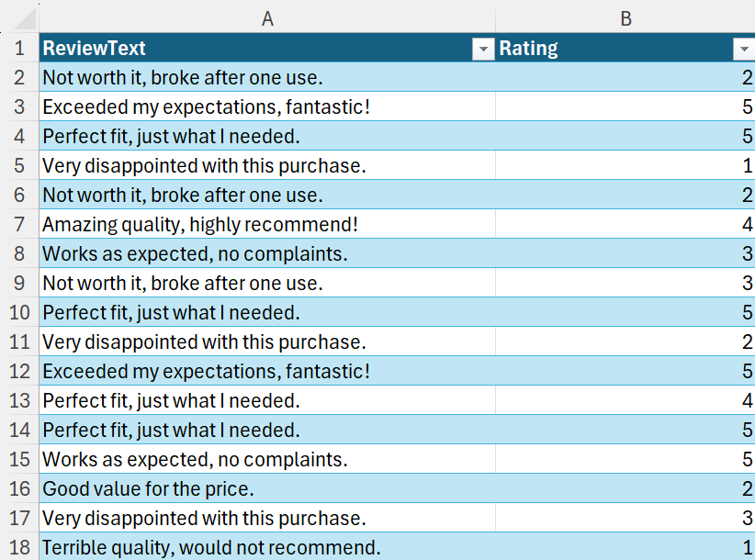
Task: Select the rating cell in row 5
Action: click(x=625, y=165)
